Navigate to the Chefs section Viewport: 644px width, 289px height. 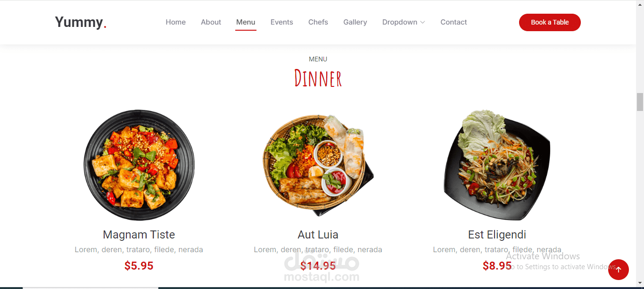pyautogui.click(x=318, y=22)
